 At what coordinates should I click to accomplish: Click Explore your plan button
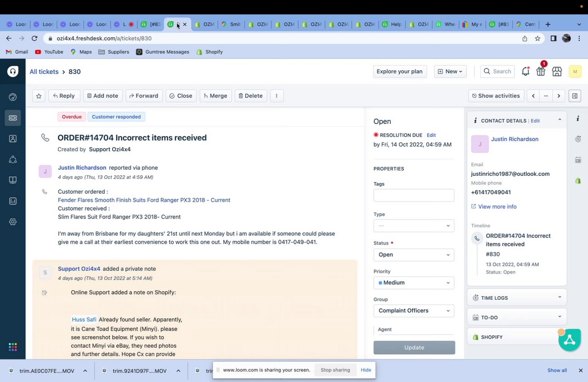pos(399,71)
